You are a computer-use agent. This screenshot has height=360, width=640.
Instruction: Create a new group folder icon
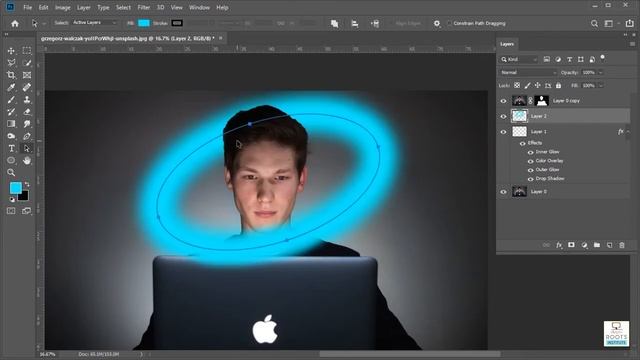(597, 245)
